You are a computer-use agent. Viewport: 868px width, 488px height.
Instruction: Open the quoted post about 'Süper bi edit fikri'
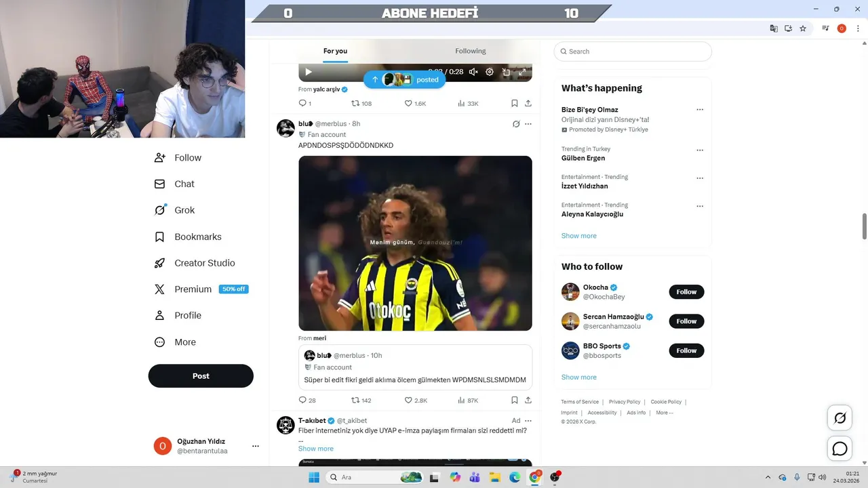point(415,367)
